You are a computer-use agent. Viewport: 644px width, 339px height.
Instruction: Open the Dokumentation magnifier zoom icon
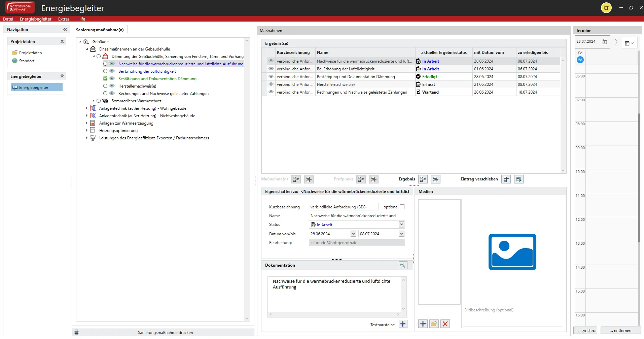[403, 265]
